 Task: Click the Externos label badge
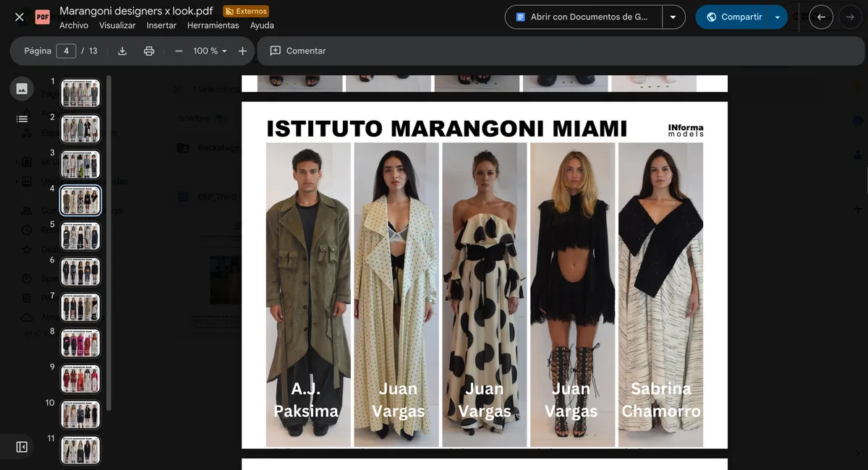(x=246, y=11)
